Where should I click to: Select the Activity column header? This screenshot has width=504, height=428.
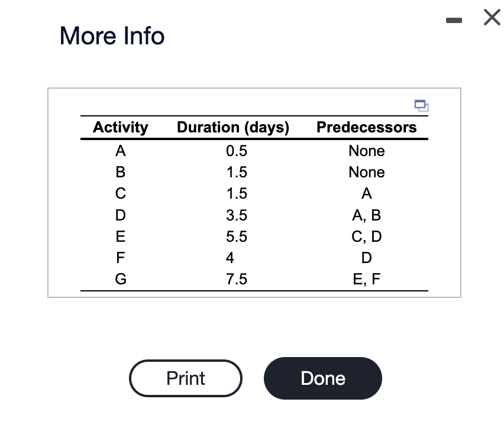coord(120,127)
